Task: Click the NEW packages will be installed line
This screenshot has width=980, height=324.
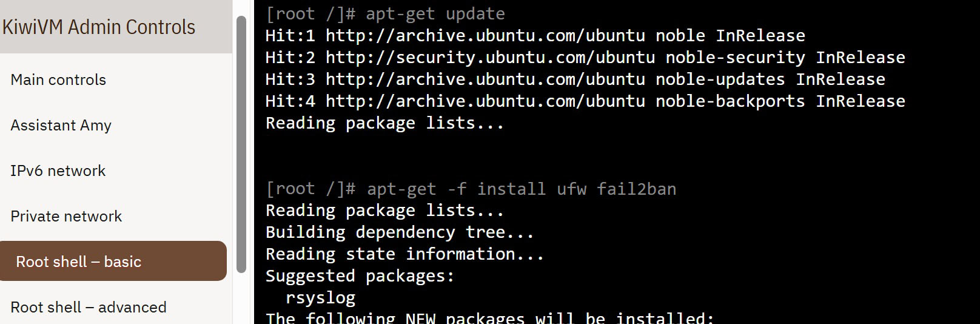Action: pyautogui.click(x=490, y=318)
